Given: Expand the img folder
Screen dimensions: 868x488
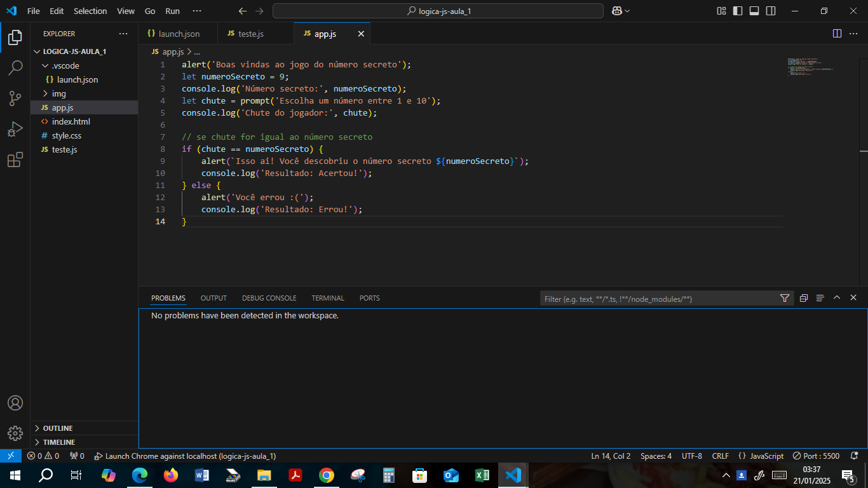Looking at the screenshot, I should pyautogui.click(x=84, y=93).
